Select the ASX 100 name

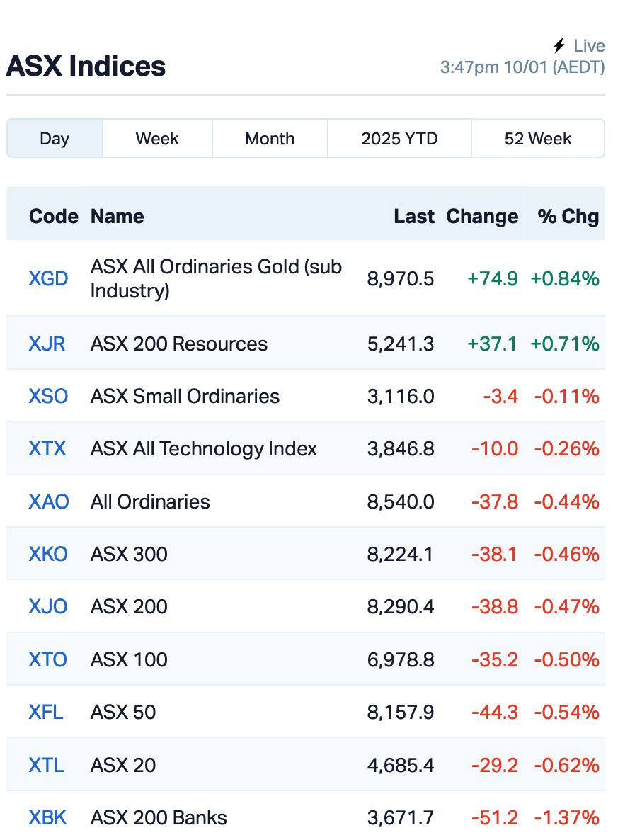click(x=129, y=659)
